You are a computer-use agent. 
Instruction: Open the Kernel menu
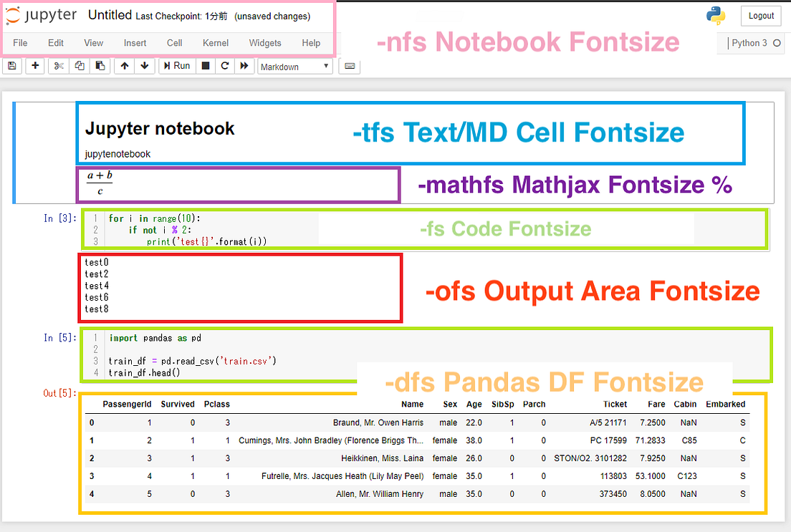[215, 43]
